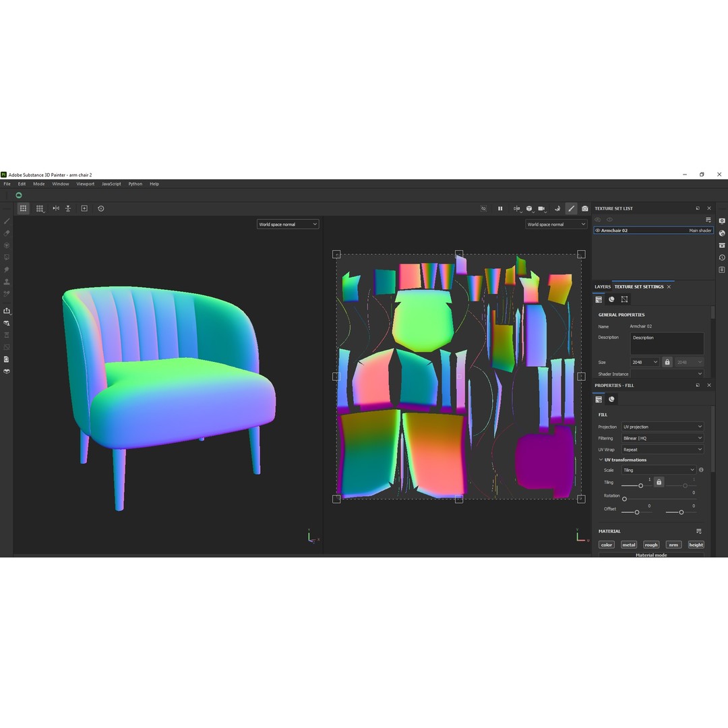Open the Filtering Bilinear HQ dropdown
The image size is (728, 728).
[663, 438]
